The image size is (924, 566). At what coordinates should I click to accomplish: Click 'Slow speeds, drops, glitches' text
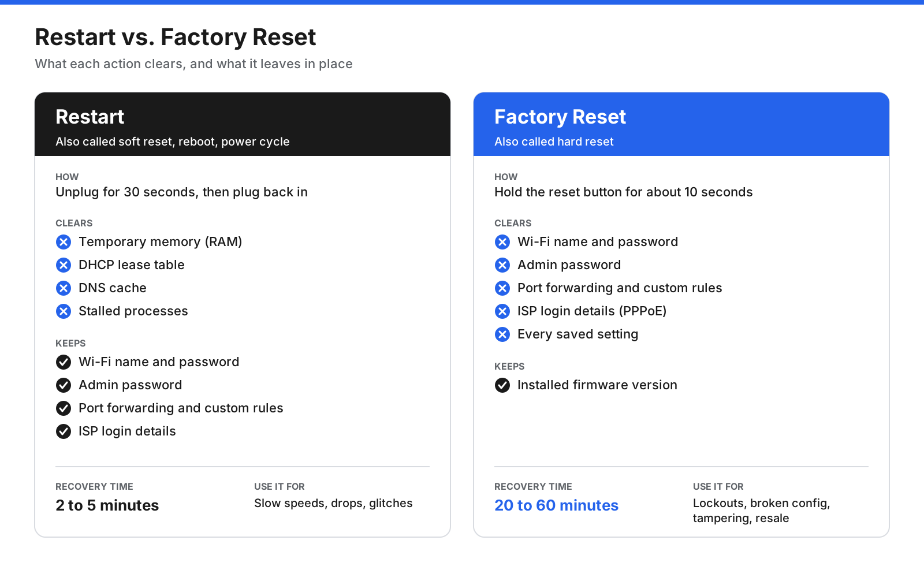pos(333,504)
